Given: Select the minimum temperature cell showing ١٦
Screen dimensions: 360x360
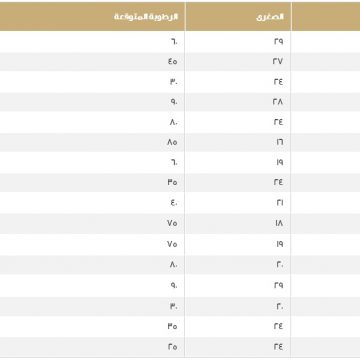Looking at the screenshot, I should click(x=279, y=142).
